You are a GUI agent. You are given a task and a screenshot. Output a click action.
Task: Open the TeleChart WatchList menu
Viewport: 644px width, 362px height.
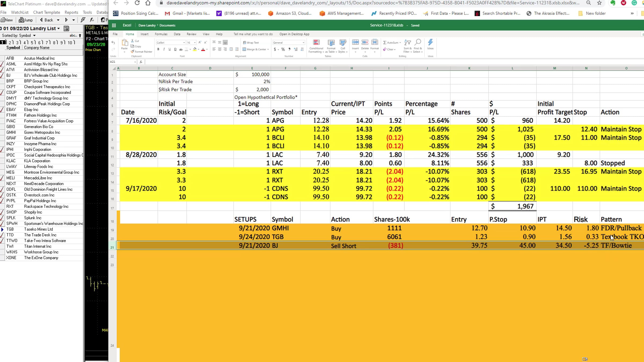pyautogui.click(x=20, y=12)
